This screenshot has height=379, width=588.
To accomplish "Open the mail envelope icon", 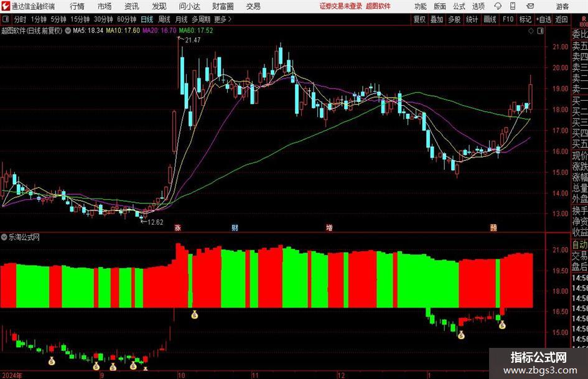I will tap(530, 6).
